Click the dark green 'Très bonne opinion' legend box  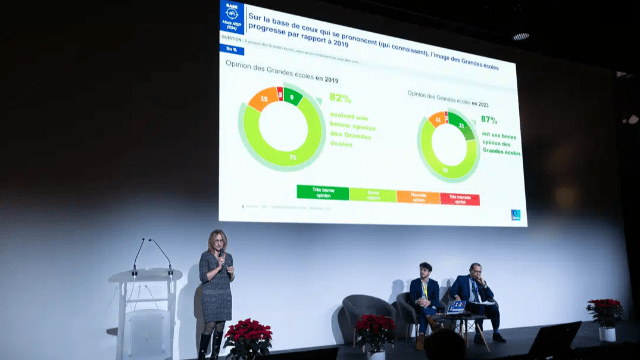(x=322, y=193)
